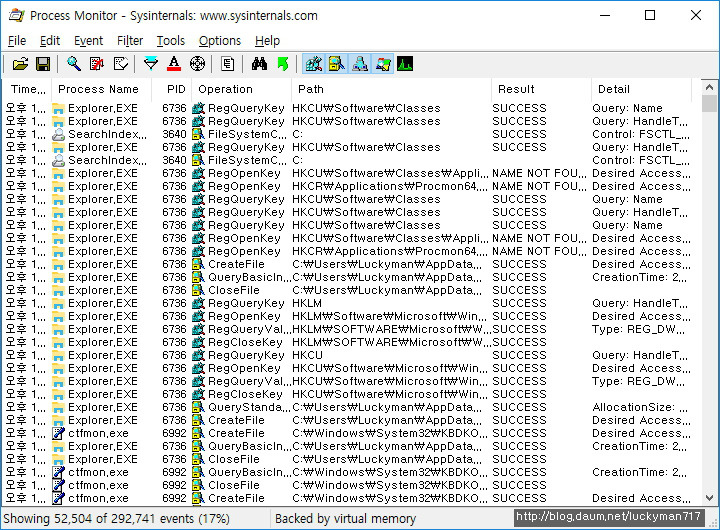This screenshot has height=530, width=720.
Task: Toggle the Autoscroll toolbar icon
Action: (97, 64)
